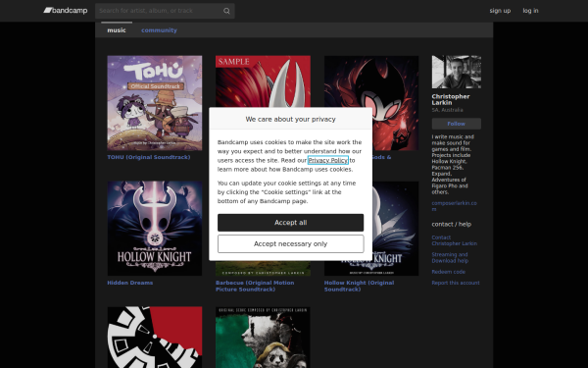Click the Accept all cookies button

(291, 223)
